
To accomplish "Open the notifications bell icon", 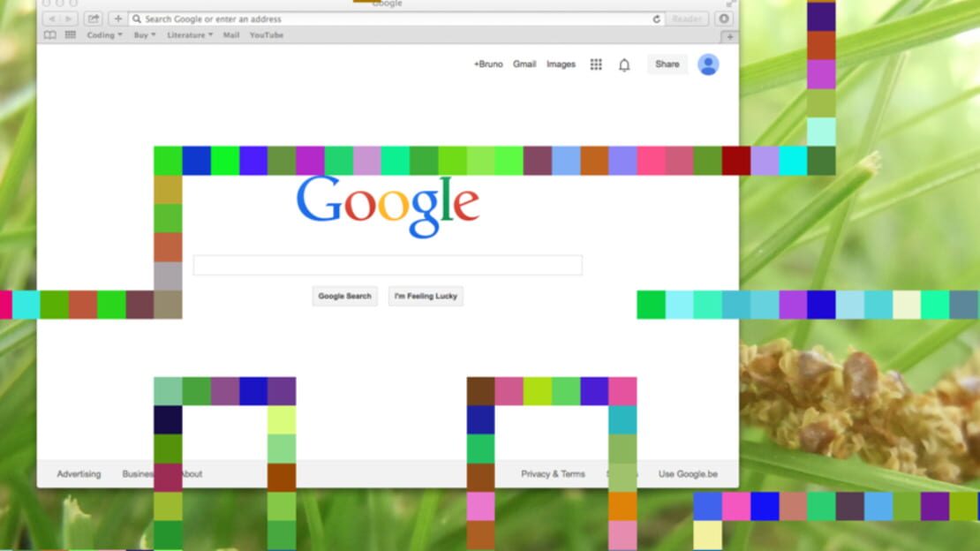I will click(x=623, y=64).
